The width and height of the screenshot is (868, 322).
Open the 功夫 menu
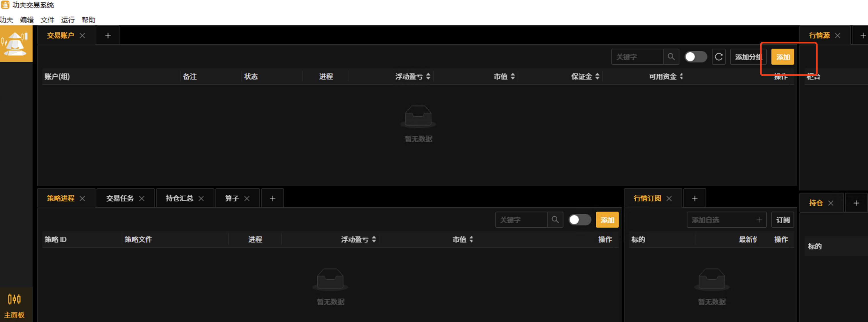point(6,20)
